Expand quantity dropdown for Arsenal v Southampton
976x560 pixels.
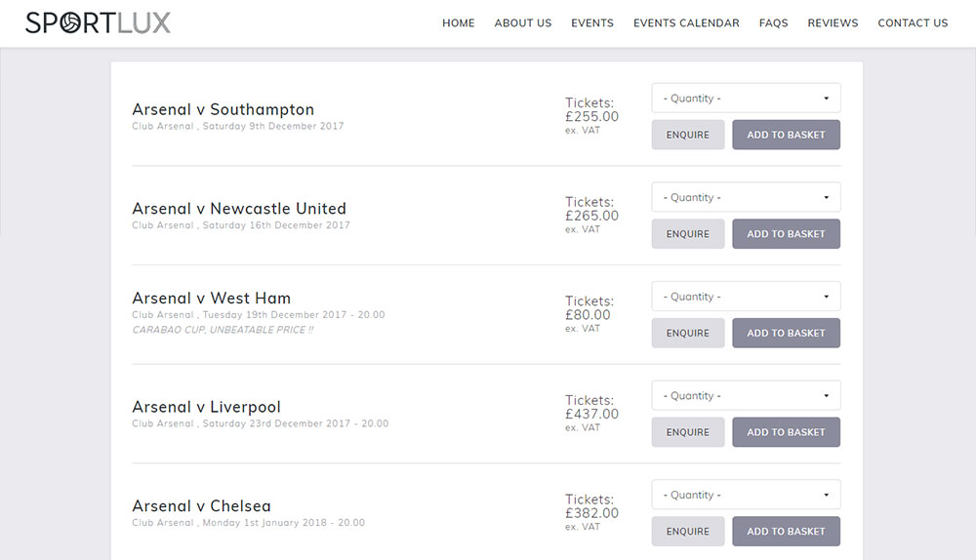click(746, 99)
